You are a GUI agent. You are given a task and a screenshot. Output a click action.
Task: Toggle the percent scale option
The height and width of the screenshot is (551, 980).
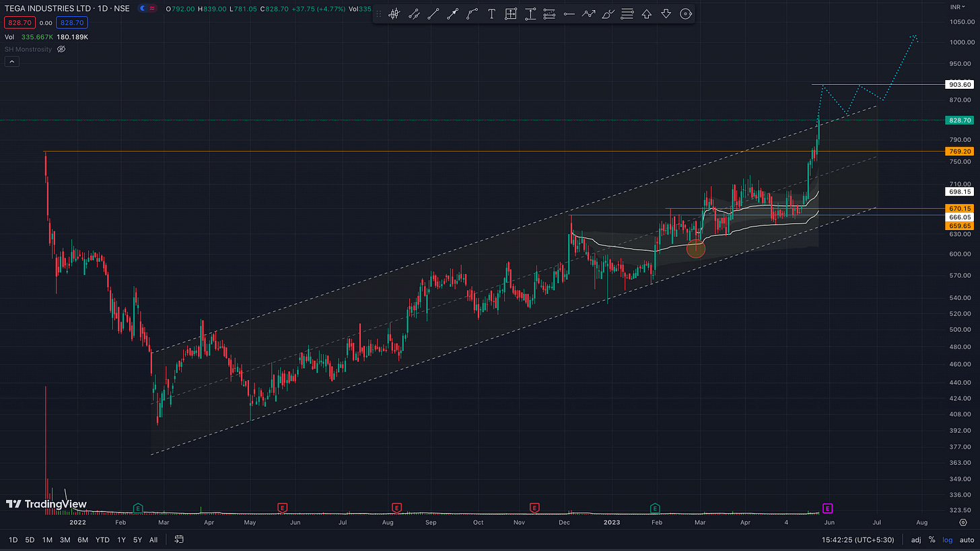932,540
